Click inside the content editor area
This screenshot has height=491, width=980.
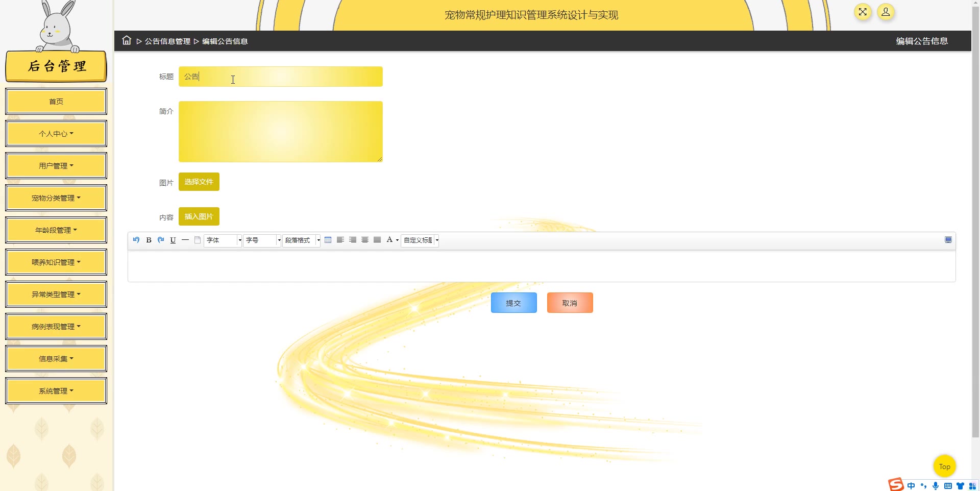542,266
